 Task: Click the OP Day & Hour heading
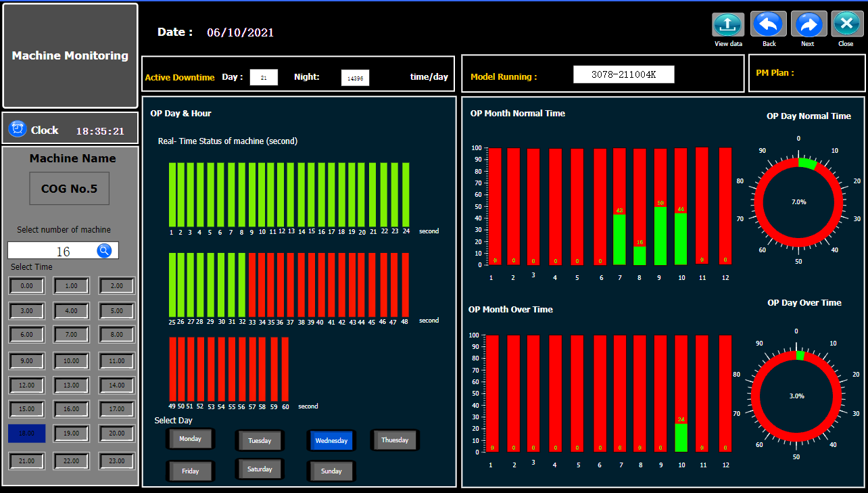point(180,113)
